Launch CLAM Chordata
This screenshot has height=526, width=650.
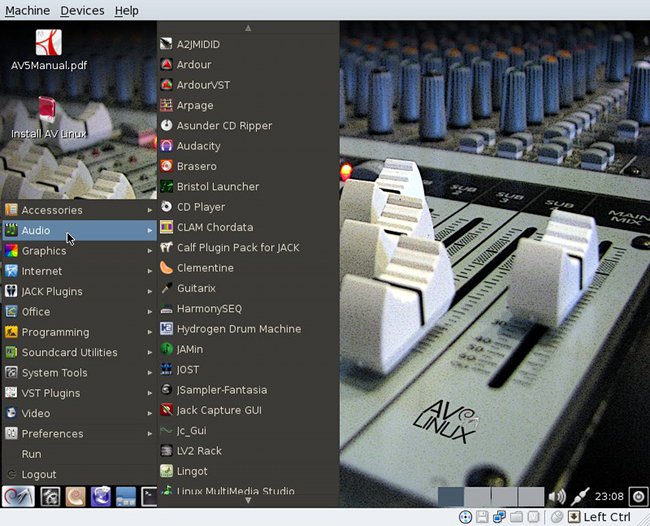(248, 227)
